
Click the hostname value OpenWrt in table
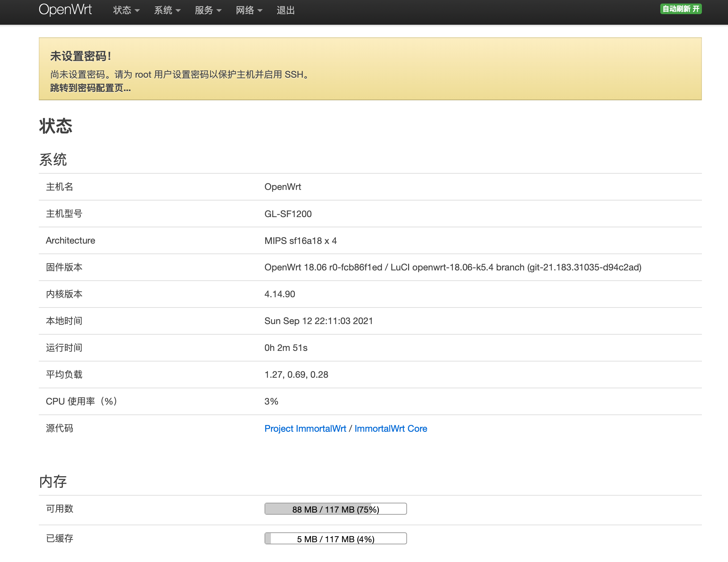tap(283, 187)
